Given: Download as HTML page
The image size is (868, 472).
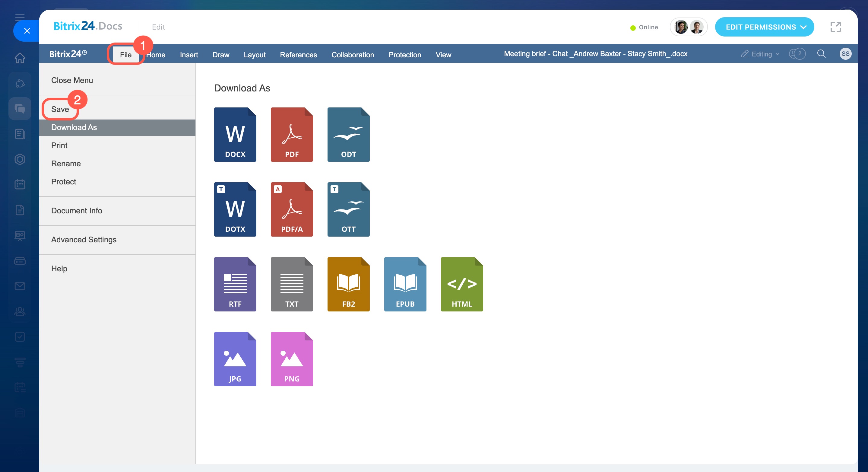Looking at the screenshot, I should tap(462, 284).
